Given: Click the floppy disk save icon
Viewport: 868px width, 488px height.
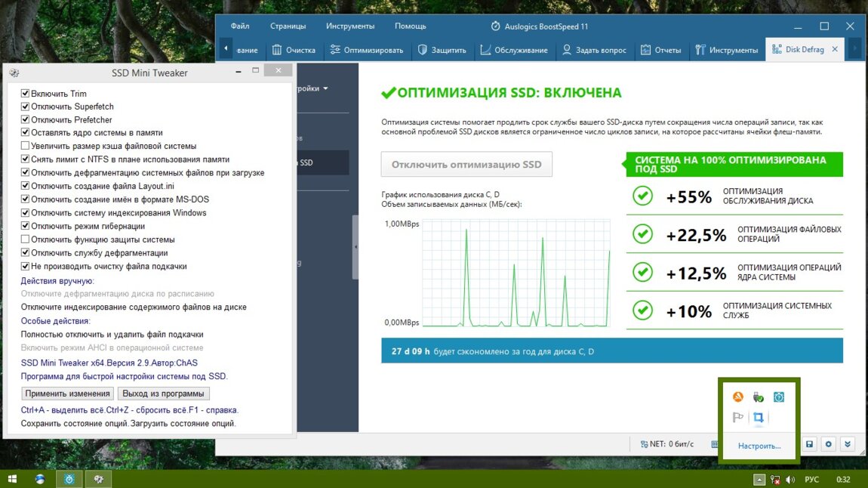Looking at the screenshot, I should (x=808, y=444).
